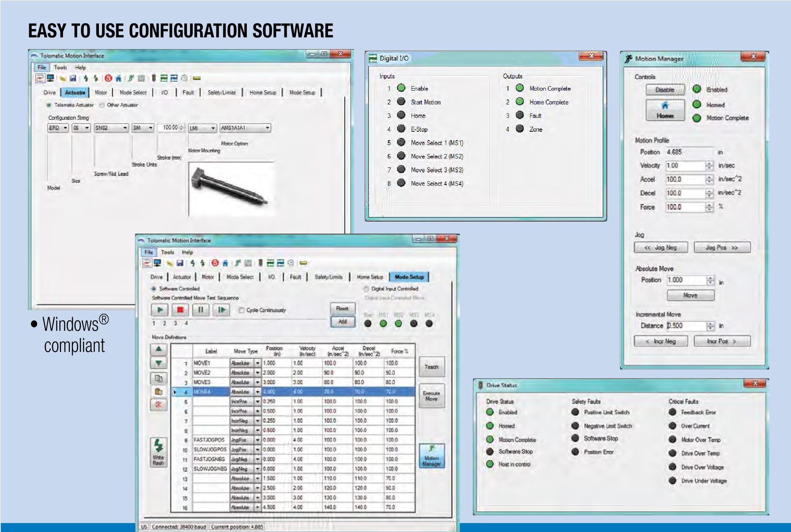
Task: Click the save disk icon in front window
Action: (x=180, y=263)
